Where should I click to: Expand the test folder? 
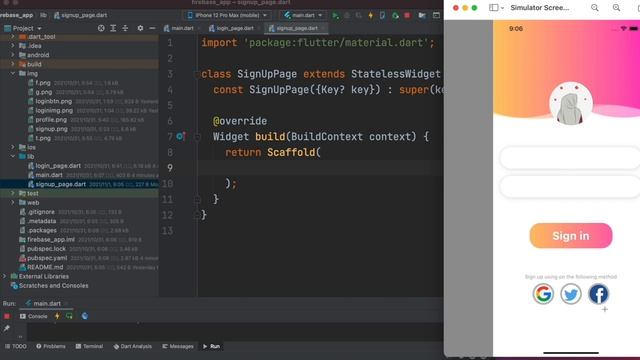coord(13,193)
